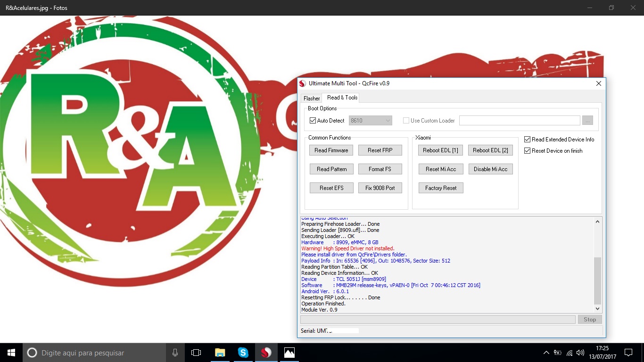The image size is (644, 362).
Task: Click the battery status tray icon
Action: [x=558, y=353]
